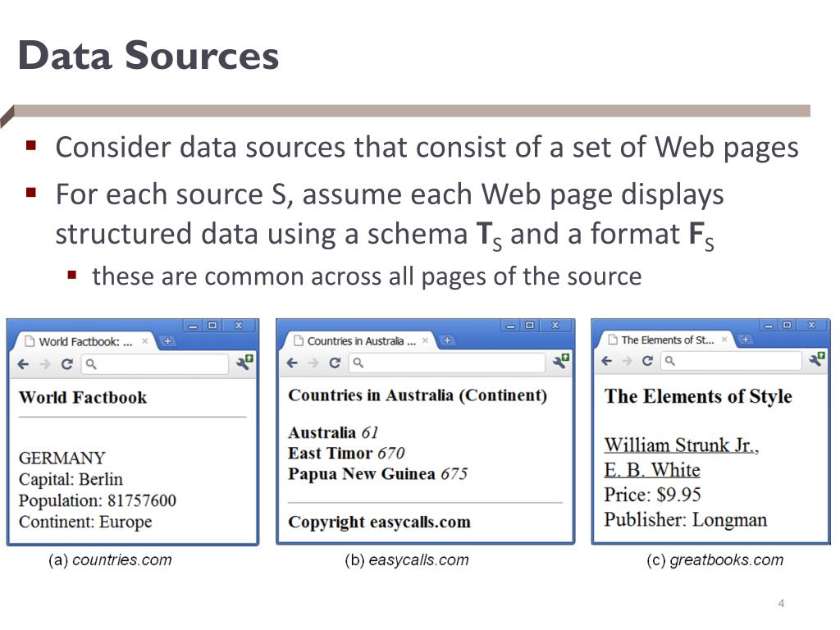The width and height of the screenshot is (840, 630).
Task: Open new tab beside World Factbook tab
Action: 167,341
